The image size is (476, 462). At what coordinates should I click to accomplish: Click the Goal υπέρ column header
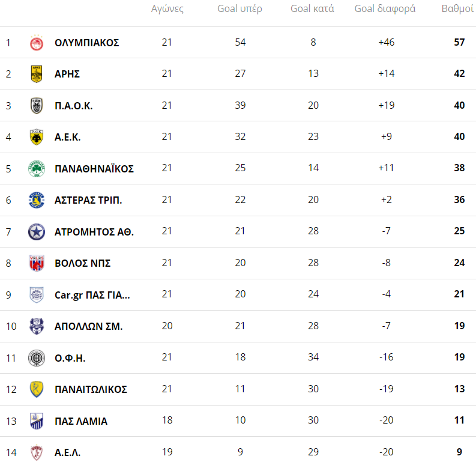[x=240, y=9]
